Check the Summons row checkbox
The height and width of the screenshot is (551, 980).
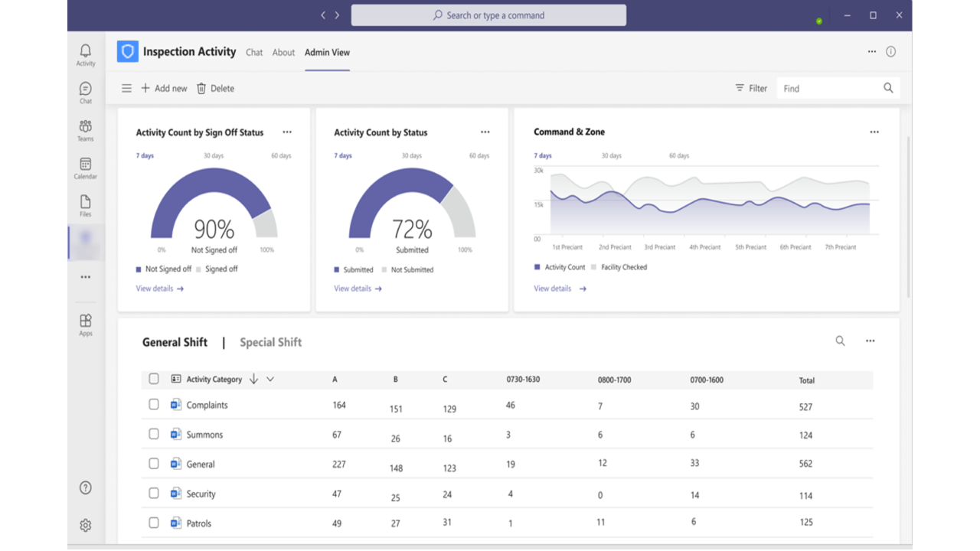(x=154, y=434)
